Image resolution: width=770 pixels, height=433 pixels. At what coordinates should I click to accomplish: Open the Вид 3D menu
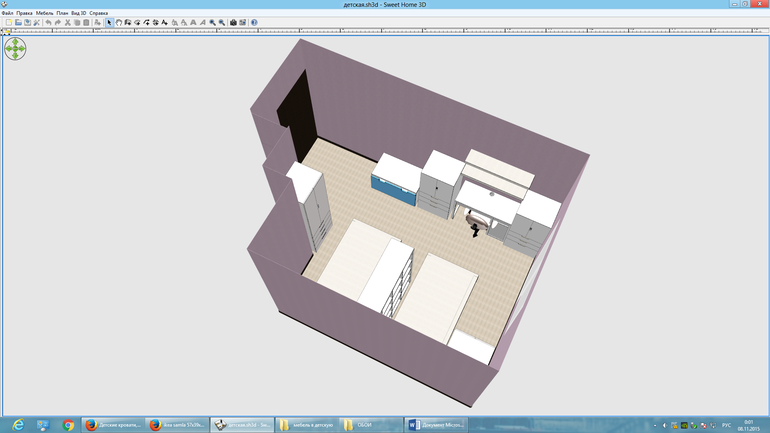(78, 13)
